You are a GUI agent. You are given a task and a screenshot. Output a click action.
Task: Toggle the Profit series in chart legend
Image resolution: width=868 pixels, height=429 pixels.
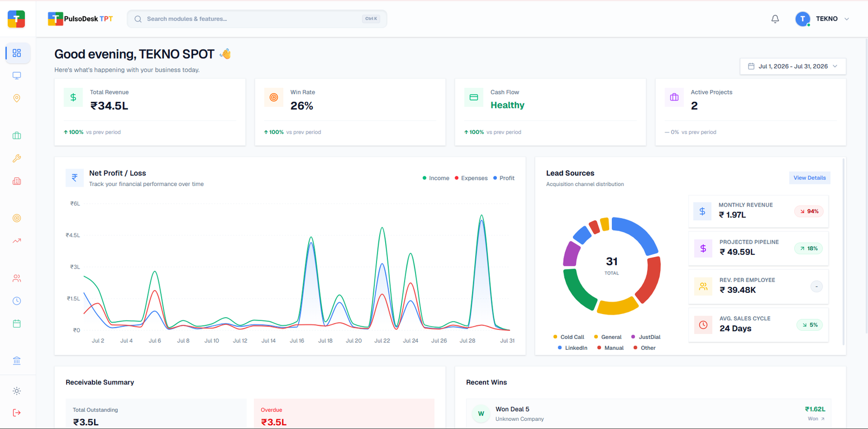tap(503, 178)
